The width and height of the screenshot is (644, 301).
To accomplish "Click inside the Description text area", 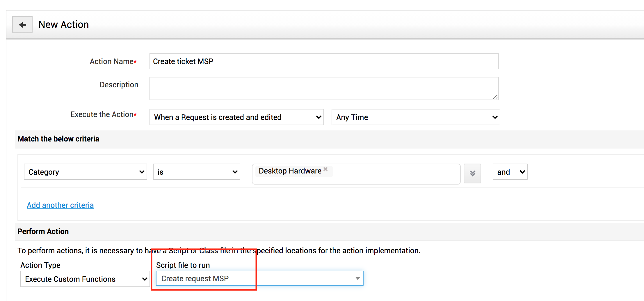I will [x=324, y=88].
